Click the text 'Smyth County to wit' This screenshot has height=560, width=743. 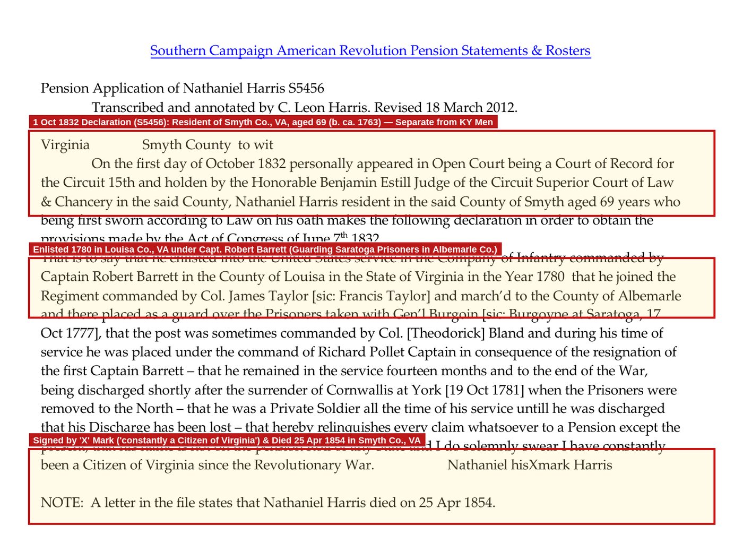pyautogui.click(x=208, y=145)
